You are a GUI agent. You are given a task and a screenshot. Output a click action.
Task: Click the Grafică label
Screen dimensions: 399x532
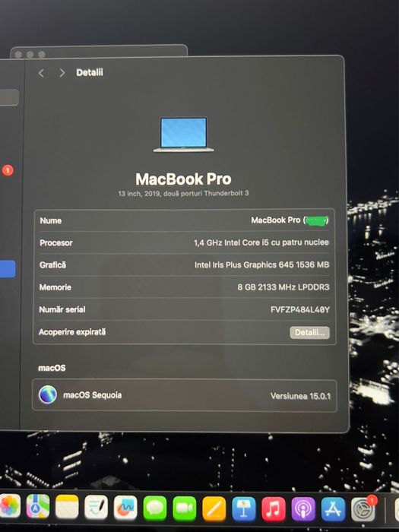click(52, 265)
